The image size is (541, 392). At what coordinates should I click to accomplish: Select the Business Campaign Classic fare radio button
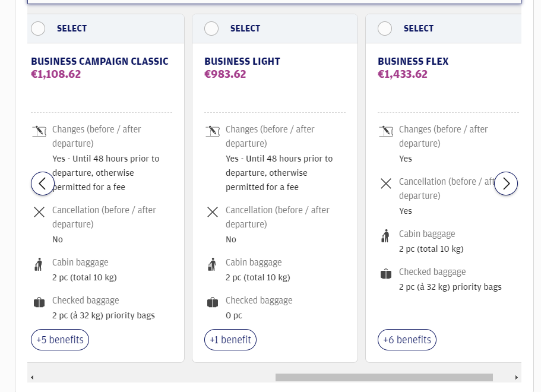pos(38,28)
